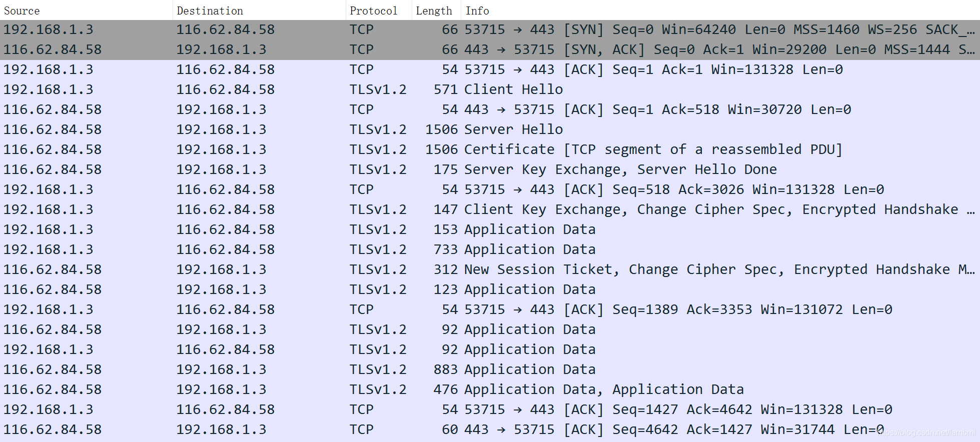Click length value 60 in last row
Screen dimensions: 980x442
click(x=450, y=429)
